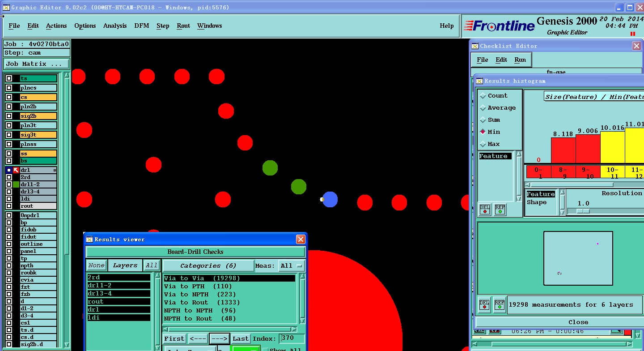Image resolution: width=644 pixels, height=351 pixels.
Task: Toggle the ts layer checkbox
Action: (x=8, y=78)
